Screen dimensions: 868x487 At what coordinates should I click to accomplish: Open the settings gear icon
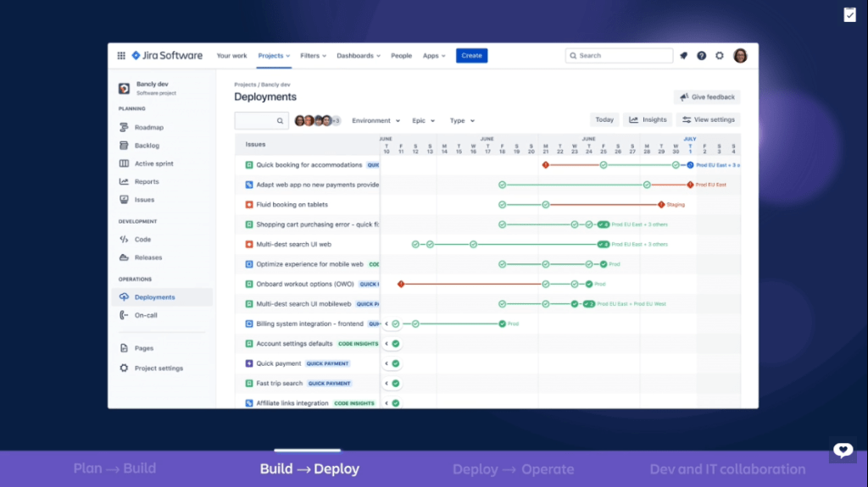(720, 56)
